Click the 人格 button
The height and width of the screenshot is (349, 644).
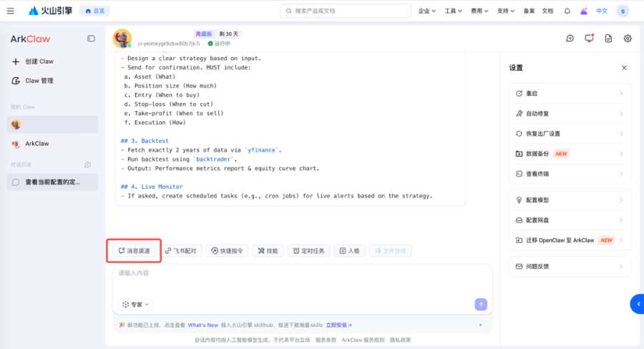click(x=349, y=251)
